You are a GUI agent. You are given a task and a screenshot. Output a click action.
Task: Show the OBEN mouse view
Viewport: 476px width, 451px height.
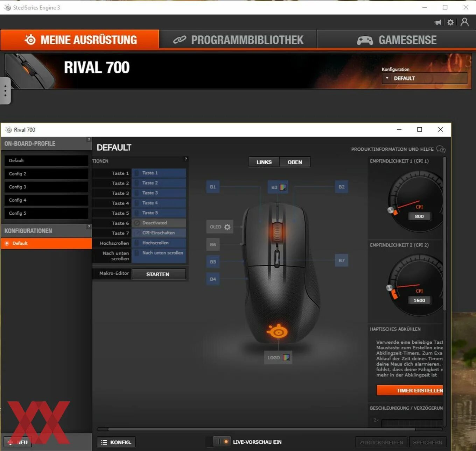(295, 162)
